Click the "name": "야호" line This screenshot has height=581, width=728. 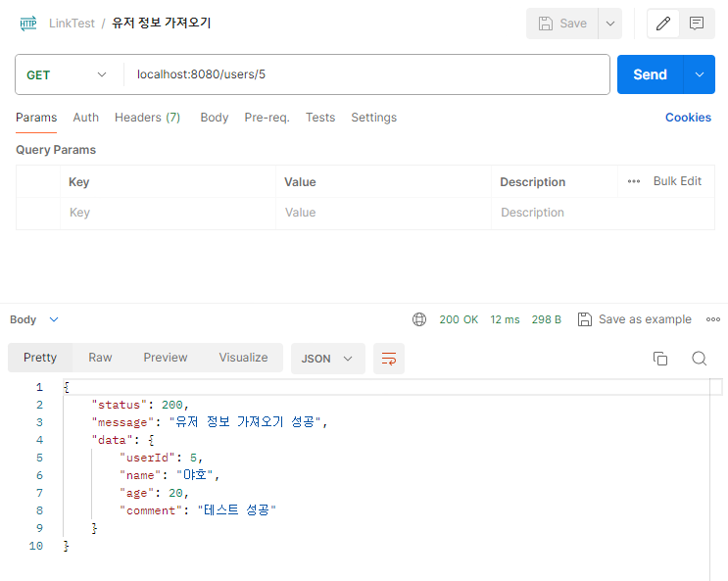click(170, 475)
